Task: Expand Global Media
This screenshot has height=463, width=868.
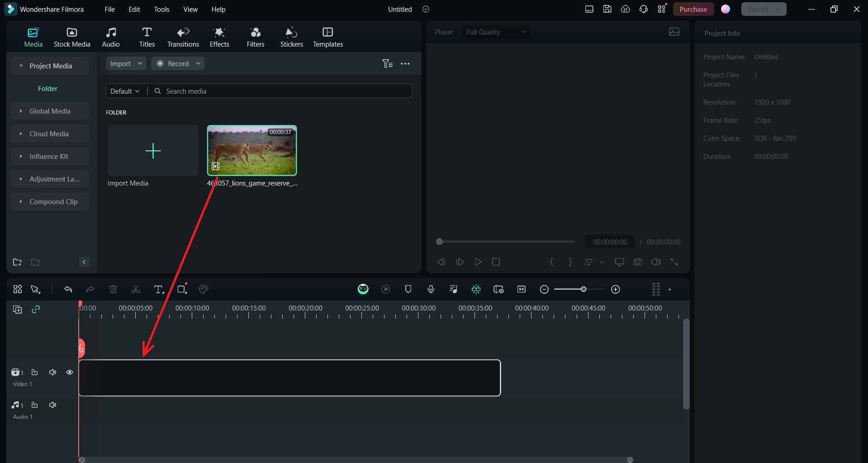Action: pos(21,111)
